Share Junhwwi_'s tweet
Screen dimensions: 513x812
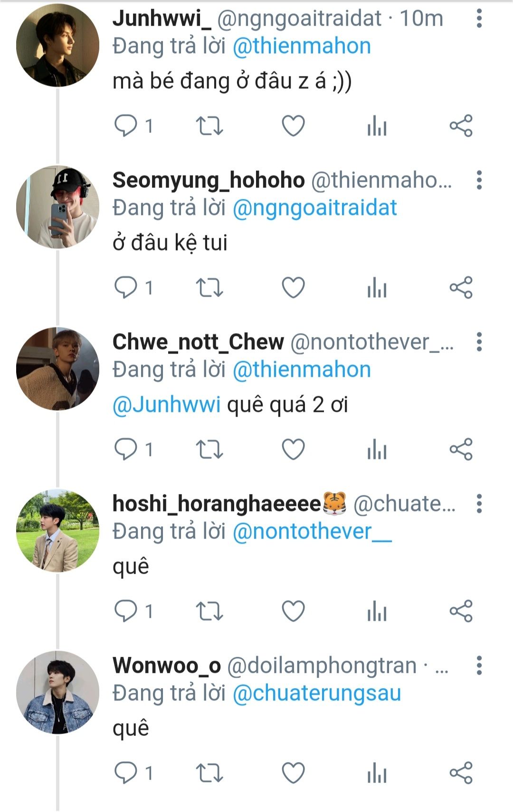[x=461, y=126]
